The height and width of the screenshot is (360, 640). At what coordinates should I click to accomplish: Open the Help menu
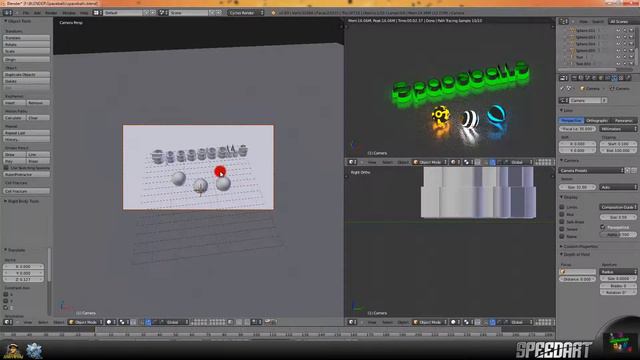pos(84,13)
